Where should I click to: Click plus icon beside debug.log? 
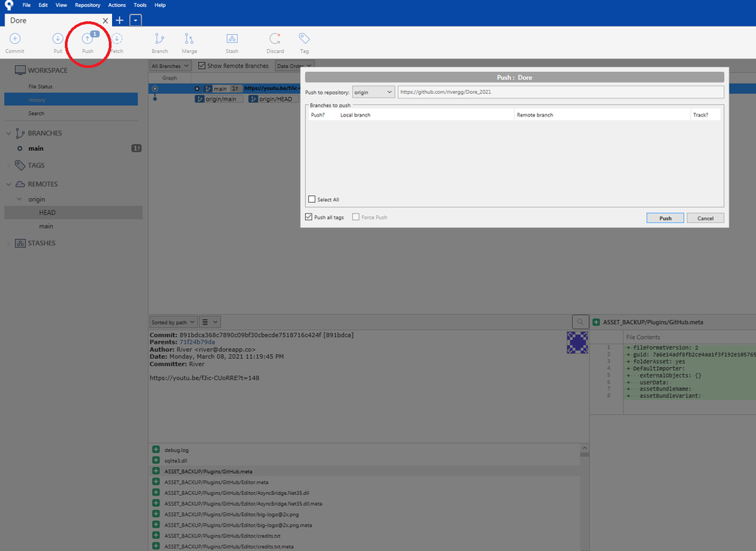[x=156, y=450]
